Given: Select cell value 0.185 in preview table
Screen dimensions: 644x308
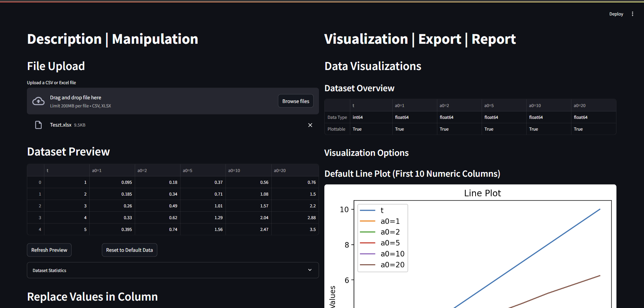Looking at the screenshot, I should click(x=112, y=194).
